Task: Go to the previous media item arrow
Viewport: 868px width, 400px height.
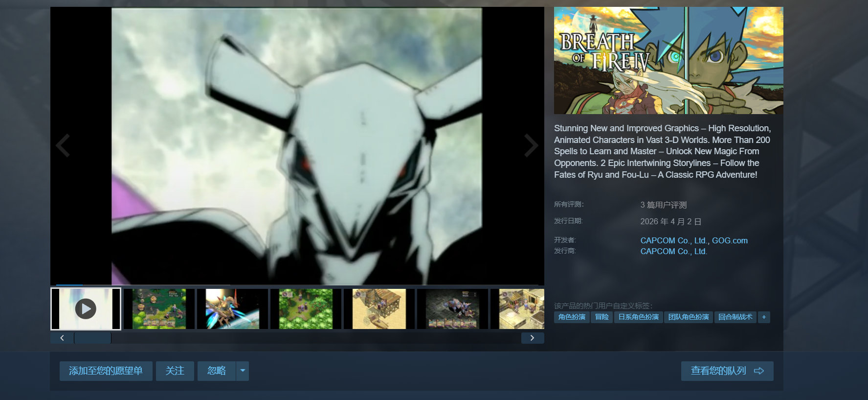Action: coord(63,145)
